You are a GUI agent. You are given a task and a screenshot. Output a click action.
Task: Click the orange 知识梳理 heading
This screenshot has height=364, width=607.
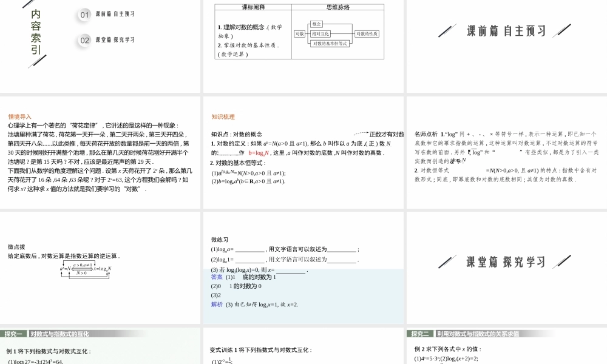[223, 116]
